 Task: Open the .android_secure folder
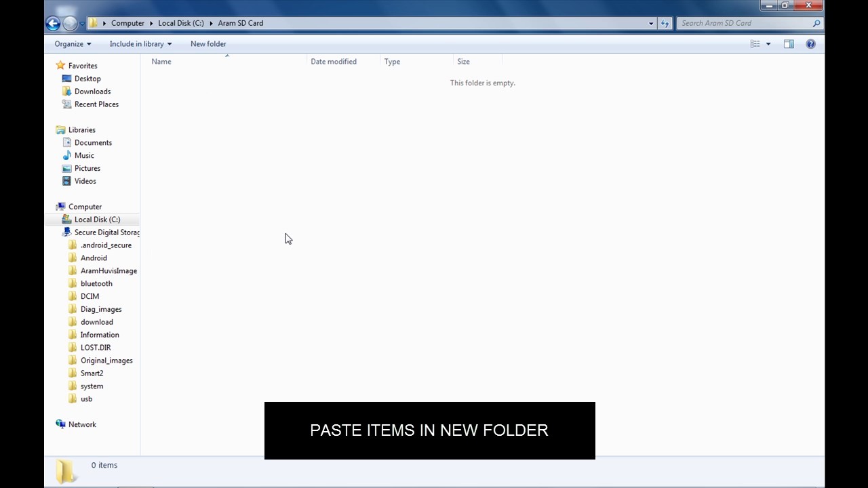(x=106, y=245)
